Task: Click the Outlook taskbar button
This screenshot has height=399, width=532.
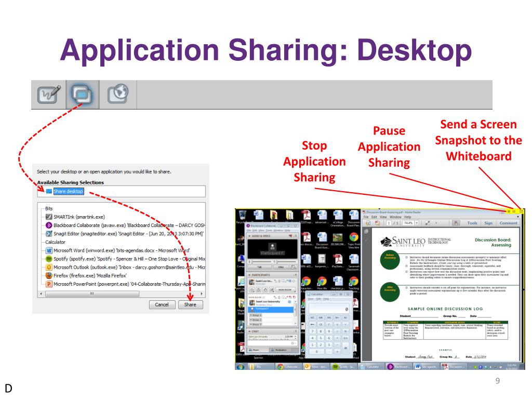Action: [316, 367]
